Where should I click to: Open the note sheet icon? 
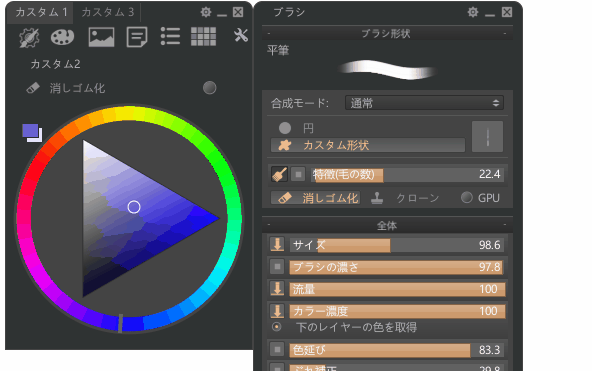click(x=137, y=37)
